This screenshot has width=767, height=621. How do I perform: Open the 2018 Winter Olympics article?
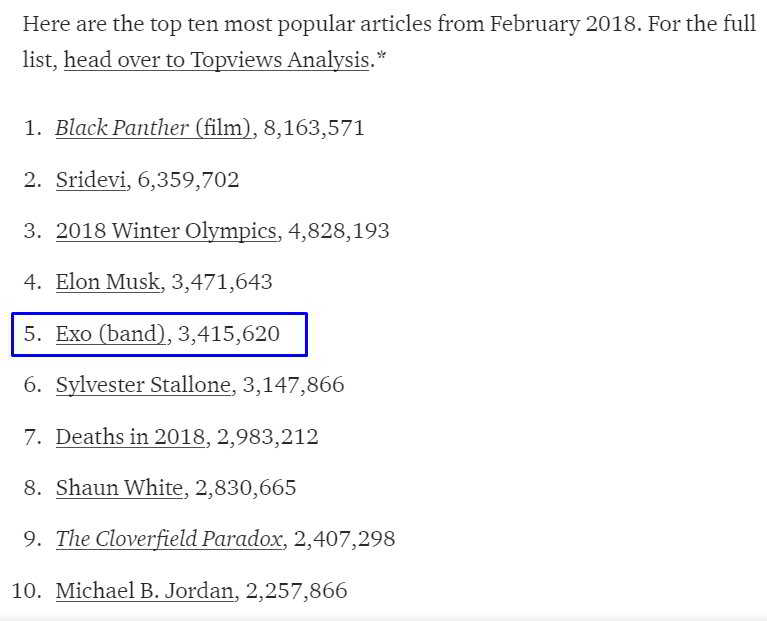[x=166, y=230]
